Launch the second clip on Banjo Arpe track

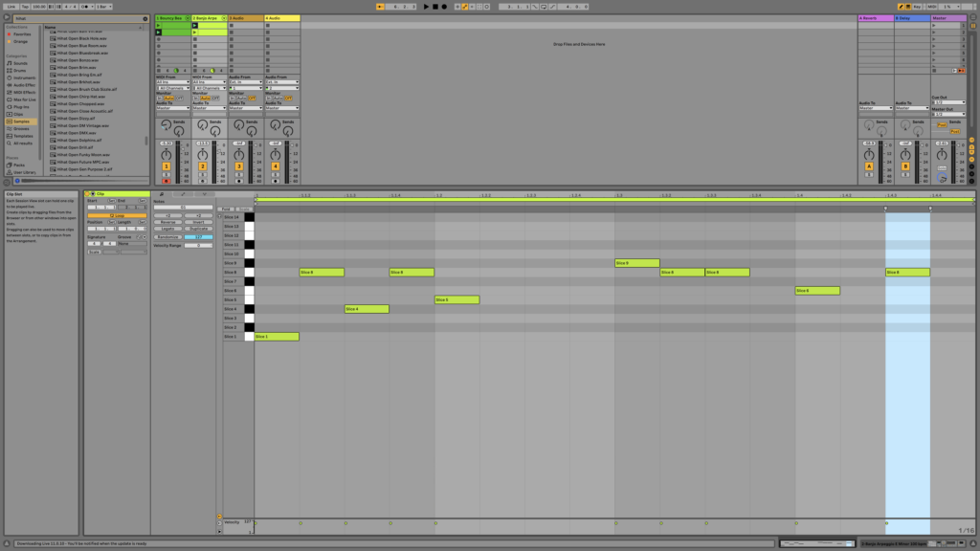tap(195, 32)
